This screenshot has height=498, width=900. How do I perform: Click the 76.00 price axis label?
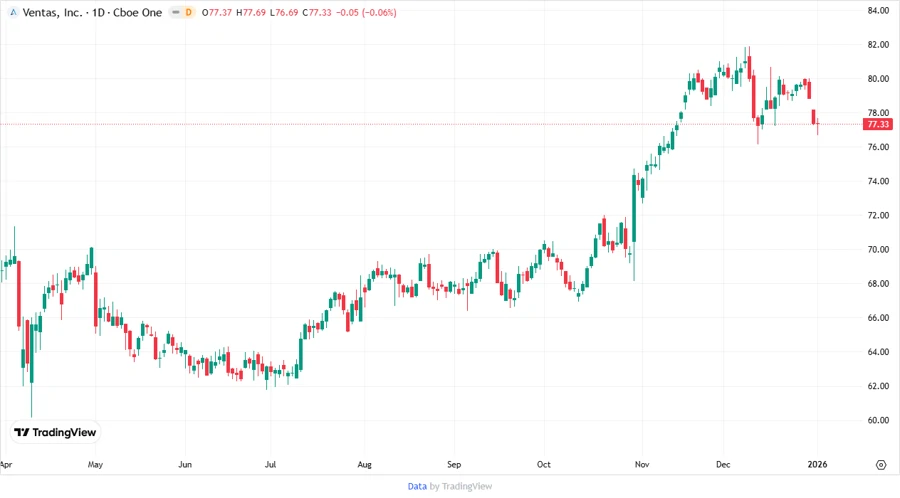[x=878, y=147]
